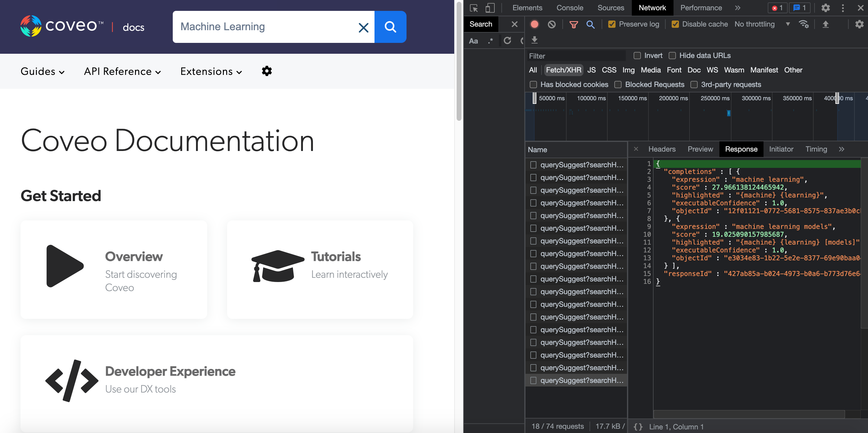Expand the Guides menu
This screenshot has height=433, width=868.
pos(43,72)
